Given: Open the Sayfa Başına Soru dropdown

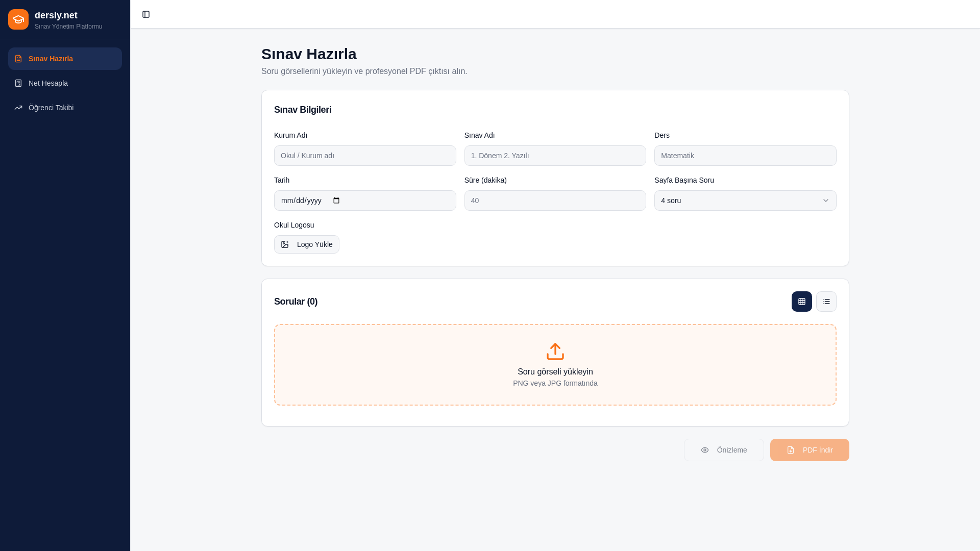Looking at the screenshot, I should click(745, 201).
